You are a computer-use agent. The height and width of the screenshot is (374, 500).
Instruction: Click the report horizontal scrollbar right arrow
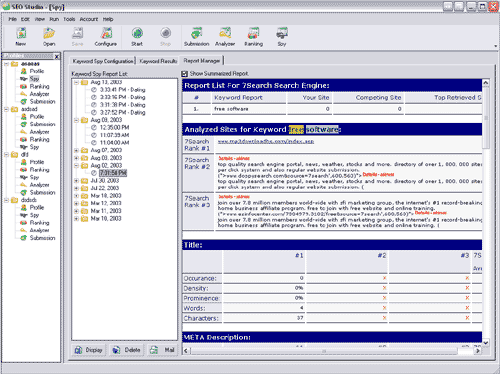(478, 351)
